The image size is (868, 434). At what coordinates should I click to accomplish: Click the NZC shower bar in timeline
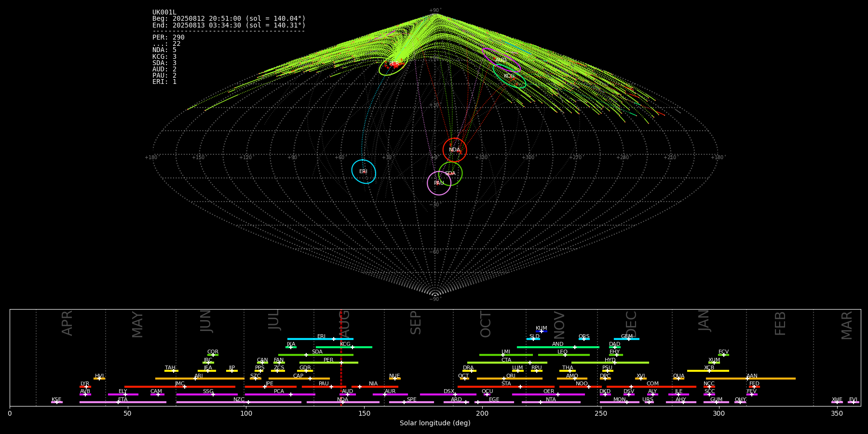[x=239, y=402]
